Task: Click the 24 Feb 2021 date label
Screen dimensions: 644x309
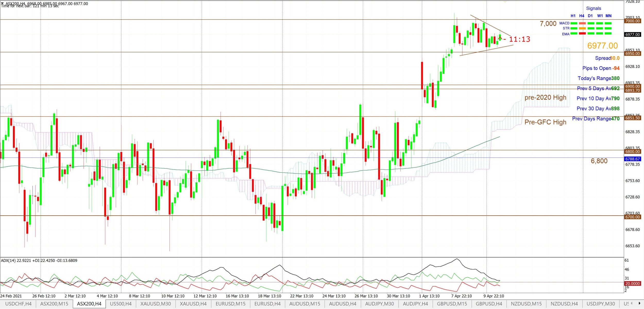Action: [11, 296]
